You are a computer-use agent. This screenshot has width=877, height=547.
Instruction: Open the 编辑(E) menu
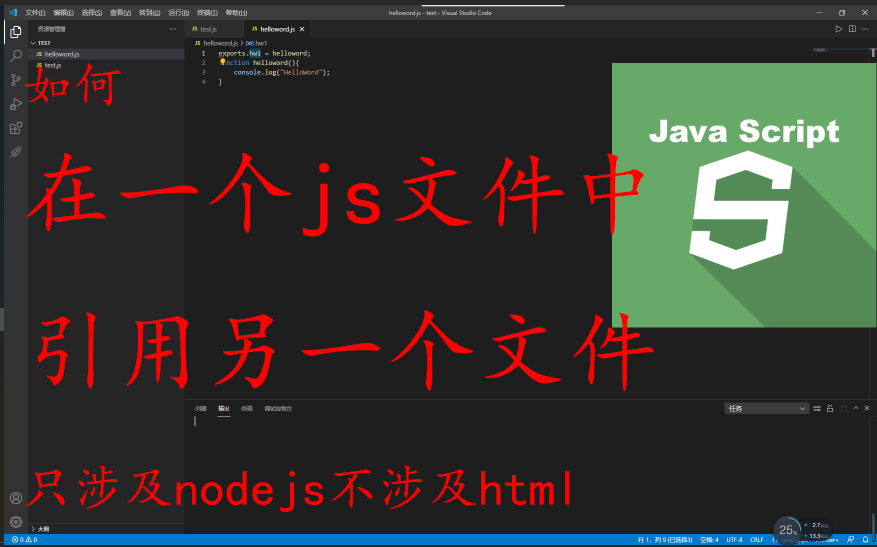[63, 12]
